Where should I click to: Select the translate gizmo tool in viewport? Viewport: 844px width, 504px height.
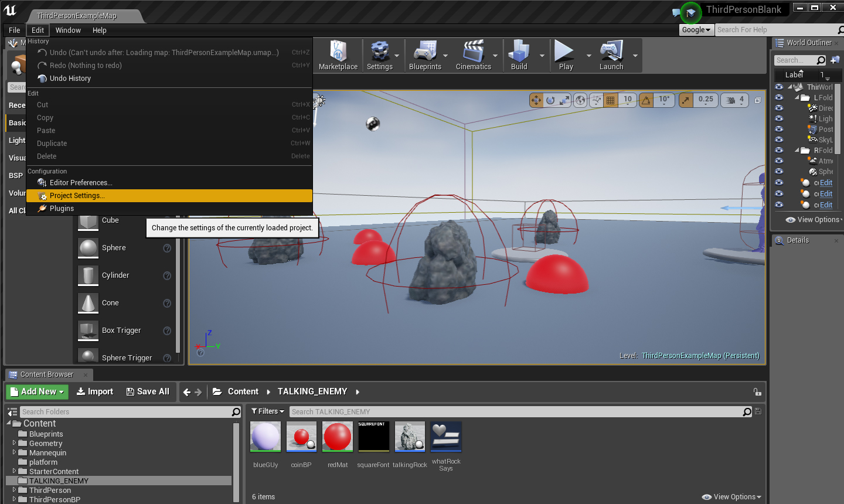536,100
